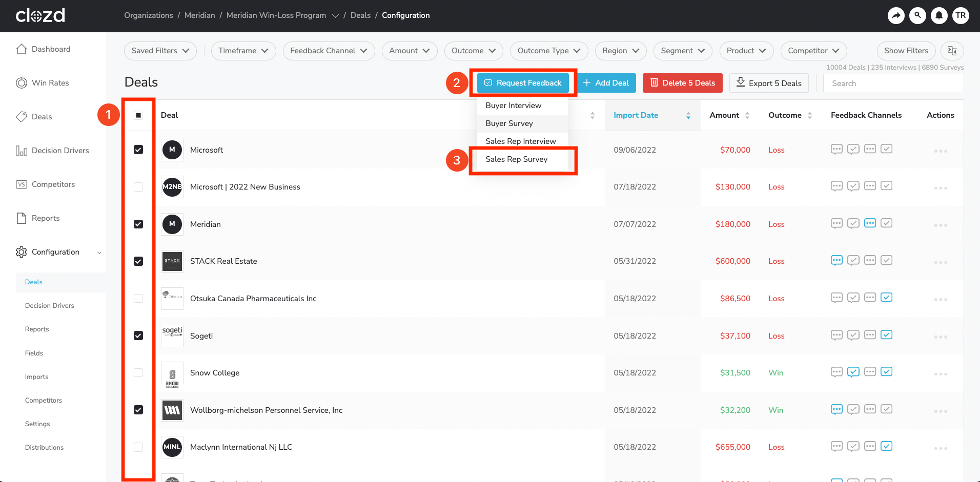
Task: Click second feedback channel icon for Snow College
Action: click(x=853, y=372)
